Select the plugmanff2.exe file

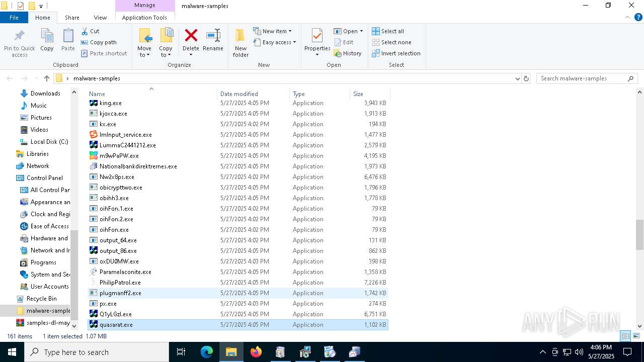click(237, 293)
